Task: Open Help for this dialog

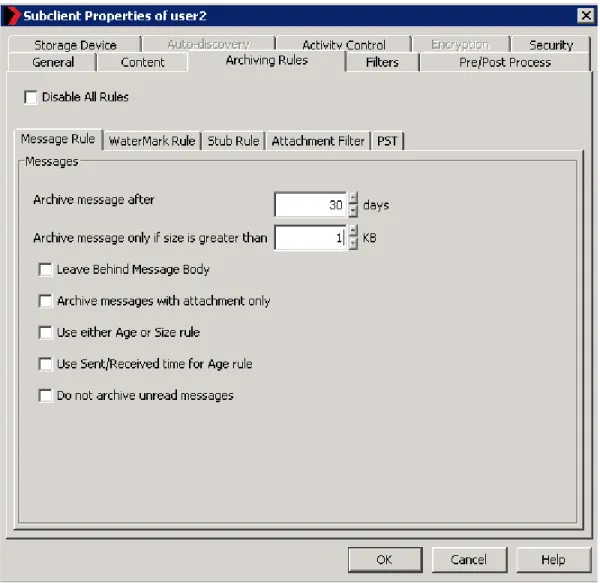Action: click(553, 560)
